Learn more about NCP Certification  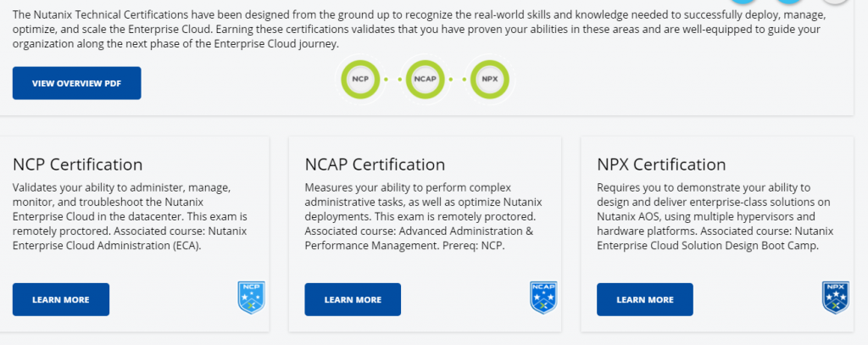pos(61,299)
